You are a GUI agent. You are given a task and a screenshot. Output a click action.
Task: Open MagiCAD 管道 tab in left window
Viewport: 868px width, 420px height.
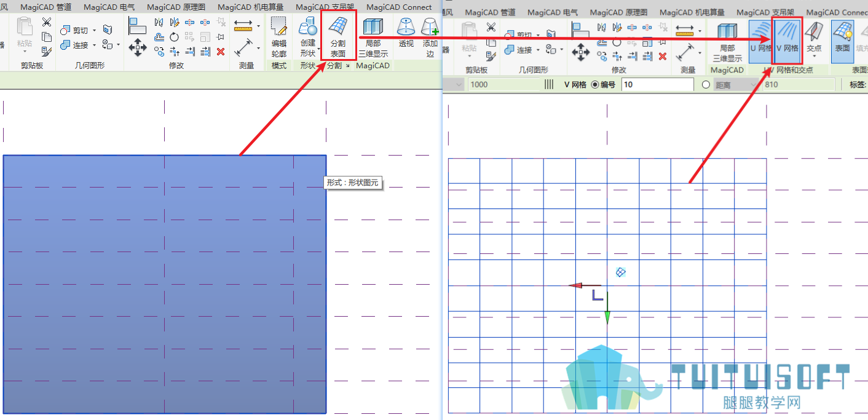(x=45, y=7)
